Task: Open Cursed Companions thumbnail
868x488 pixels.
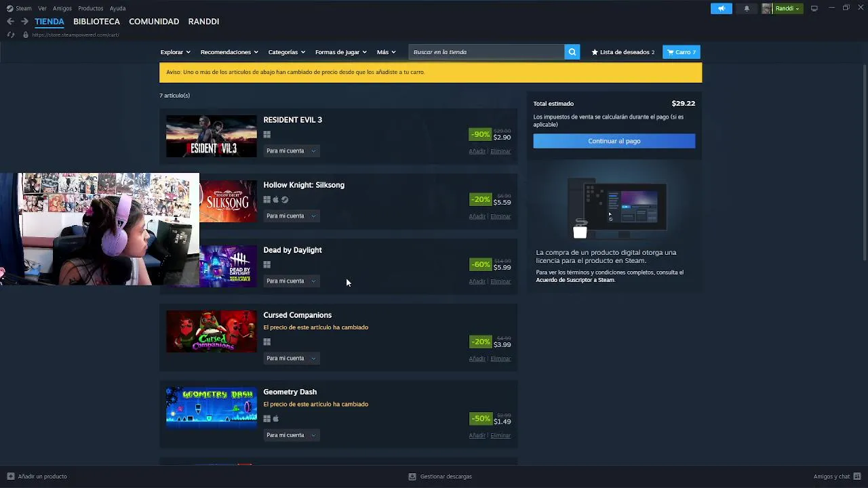Action: coord(212,331)
